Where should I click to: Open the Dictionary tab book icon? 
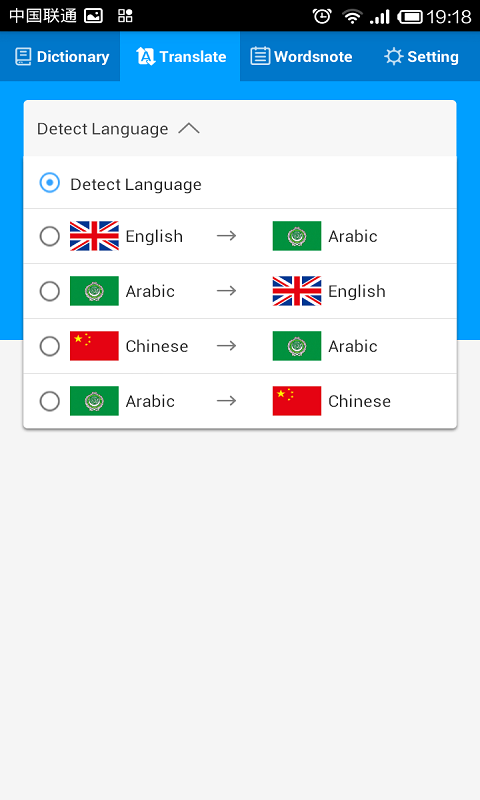(23, 57)
